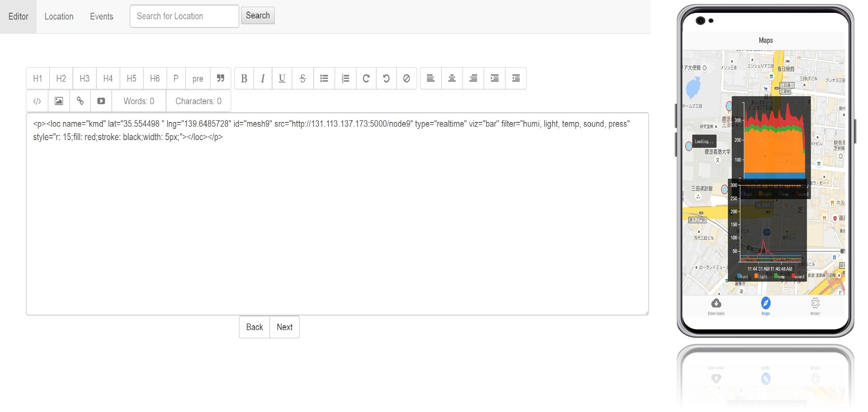The width and height of the screenshot is (868, 412).
Task: Insert an image
Action: point(59,101)
